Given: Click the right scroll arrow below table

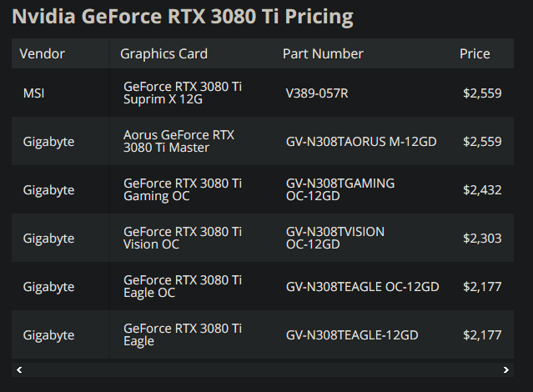Looking at the screenshot, I should [506, 369].
